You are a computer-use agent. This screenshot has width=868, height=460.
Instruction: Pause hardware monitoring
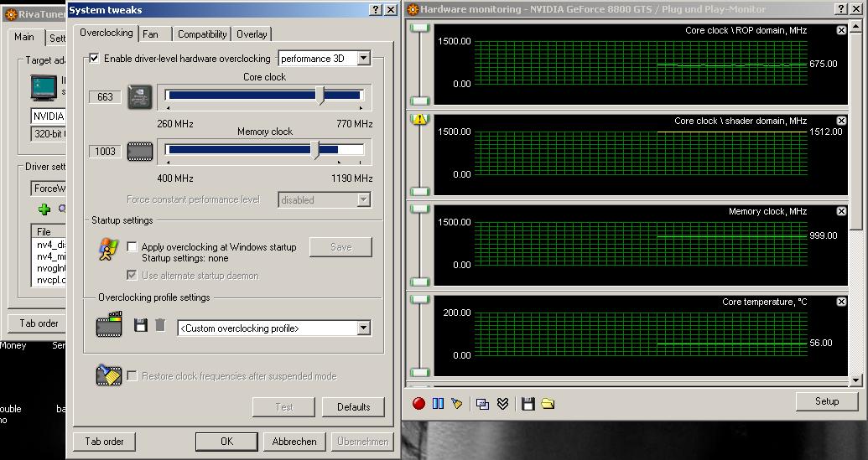(x=438, y=403)
